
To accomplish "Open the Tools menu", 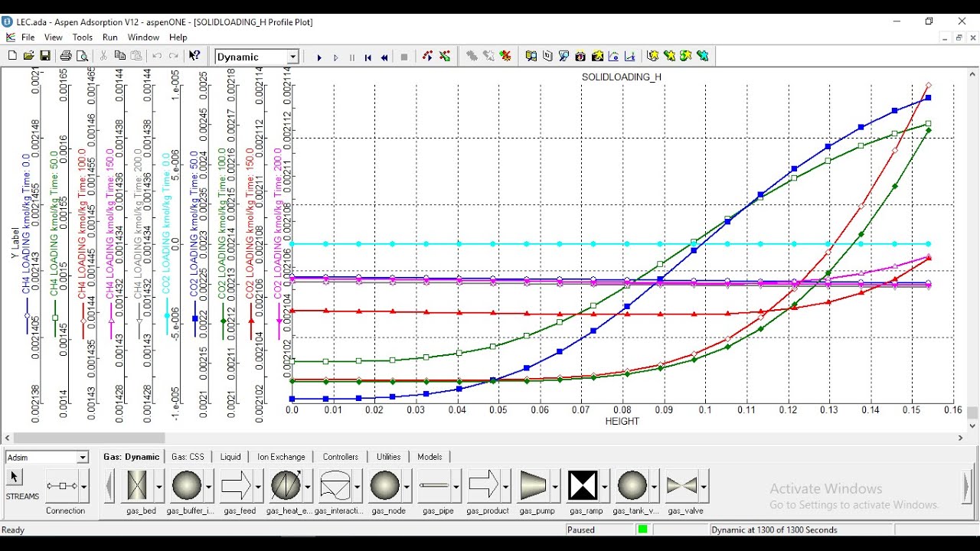I will (x=83, y=37).
